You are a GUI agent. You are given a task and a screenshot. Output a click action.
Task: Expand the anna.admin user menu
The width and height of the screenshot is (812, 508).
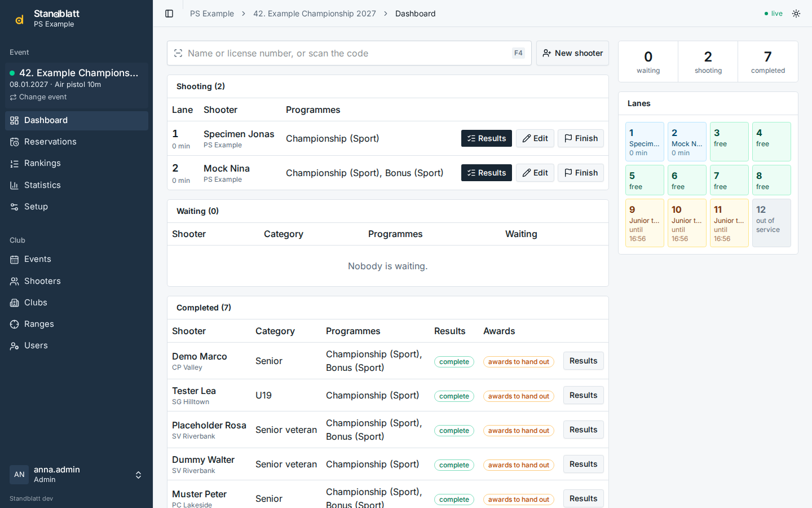pos(77,474)
